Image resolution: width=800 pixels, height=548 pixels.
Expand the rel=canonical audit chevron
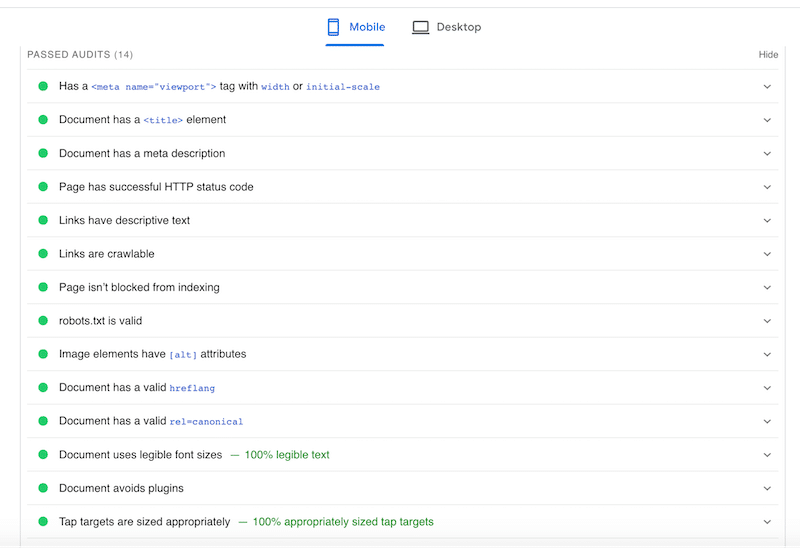click(x=767, y=421)
